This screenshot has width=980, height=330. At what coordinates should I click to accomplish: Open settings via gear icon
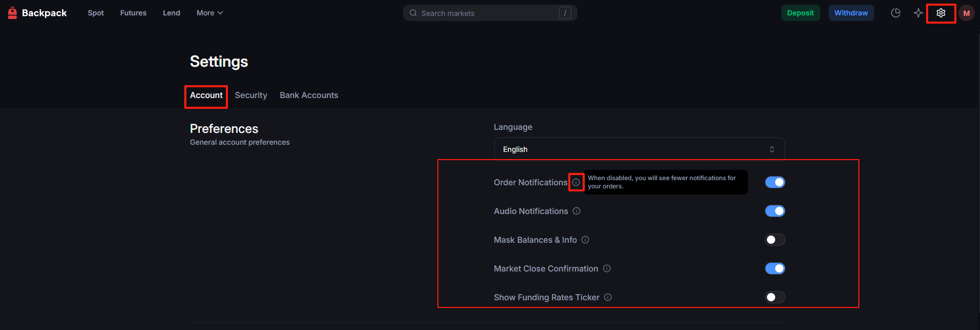point(940,13)
